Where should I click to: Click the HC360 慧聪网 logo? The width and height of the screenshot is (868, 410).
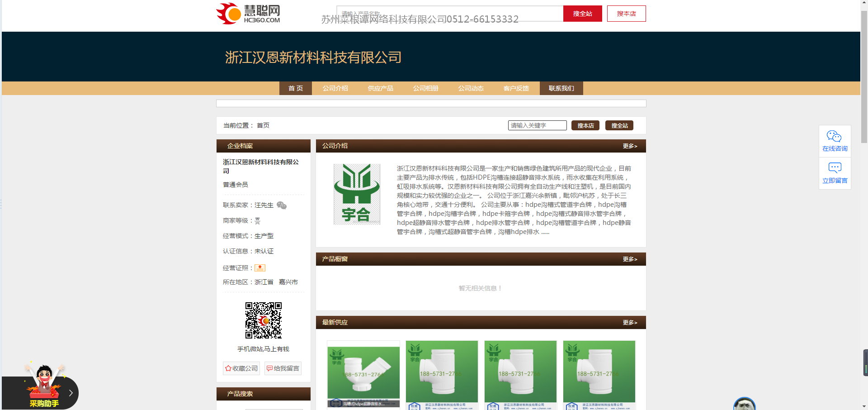(248, 14)
